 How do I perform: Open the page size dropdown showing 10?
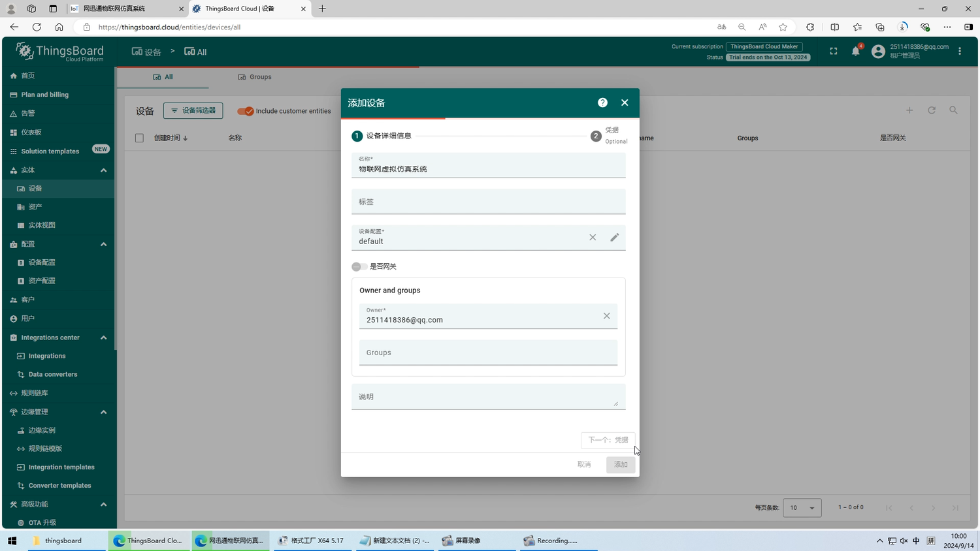point(802,508)
